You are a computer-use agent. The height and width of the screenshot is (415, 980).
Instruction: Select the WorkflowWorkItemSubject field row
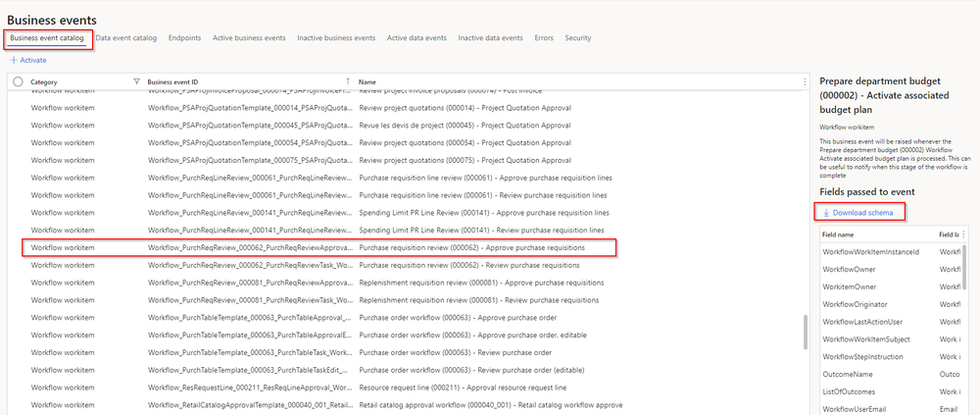point(891,339)
